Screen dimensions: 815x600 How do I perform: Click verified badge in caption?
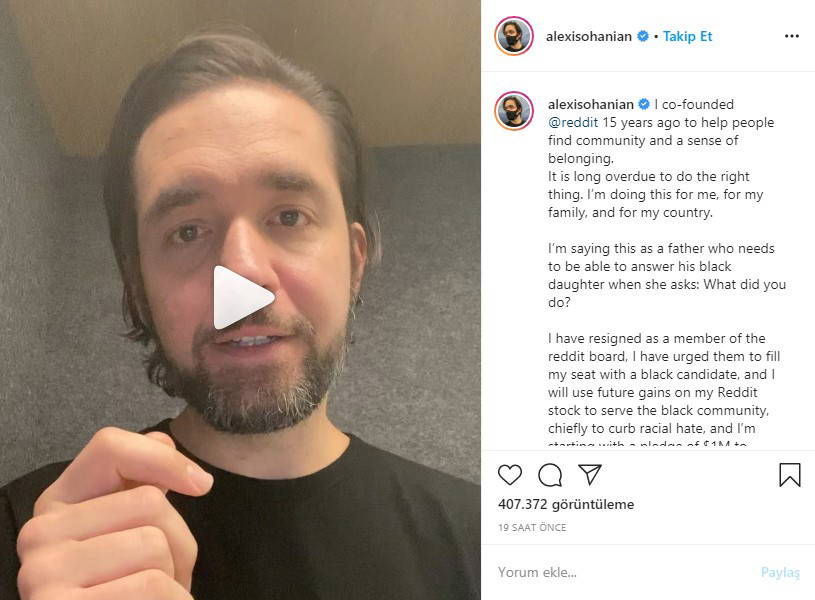(x=644, y=104)
